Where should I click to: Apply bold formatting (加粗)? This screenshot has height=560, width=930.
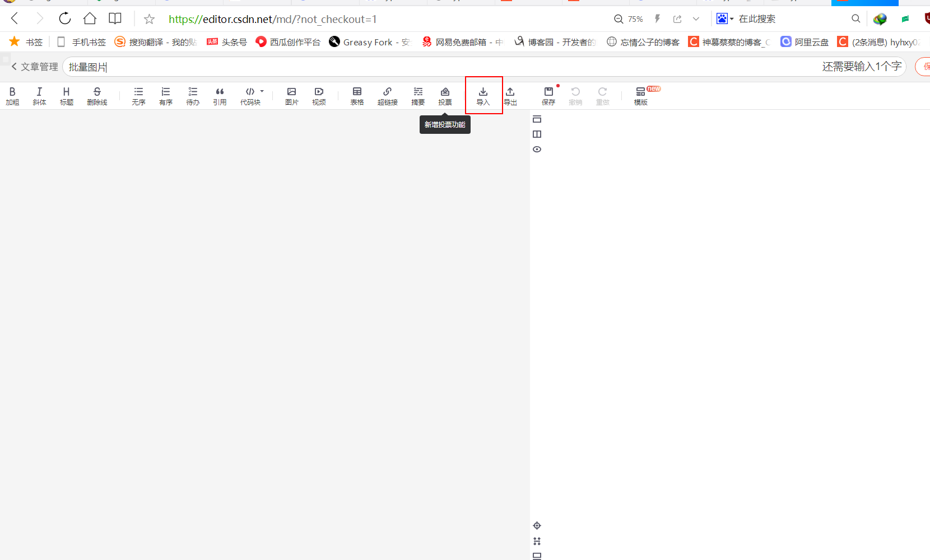[x=12, y=96]
